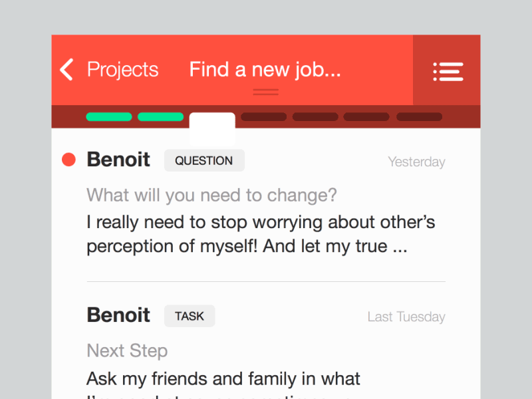This screenshot has height=399, width=532.
Task: Click the QUESTION tag
Action: [x=204, y=160]
